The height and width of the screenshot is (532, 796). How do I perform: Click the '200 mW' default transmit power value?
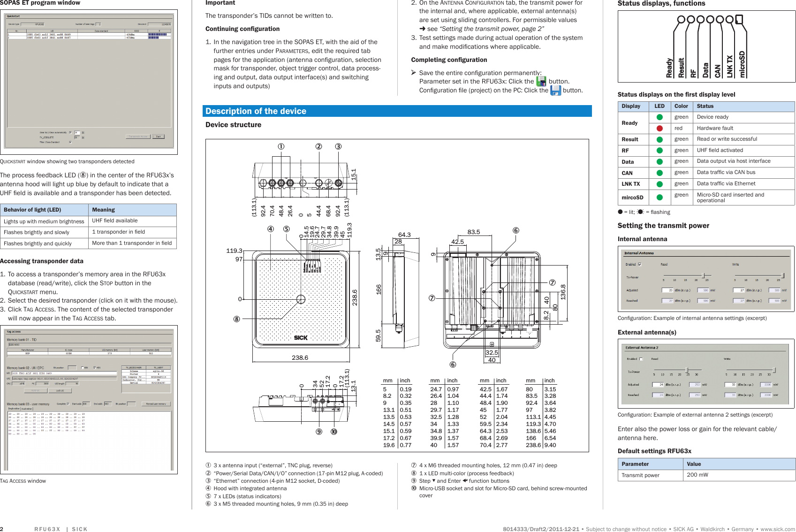point(739,475)
